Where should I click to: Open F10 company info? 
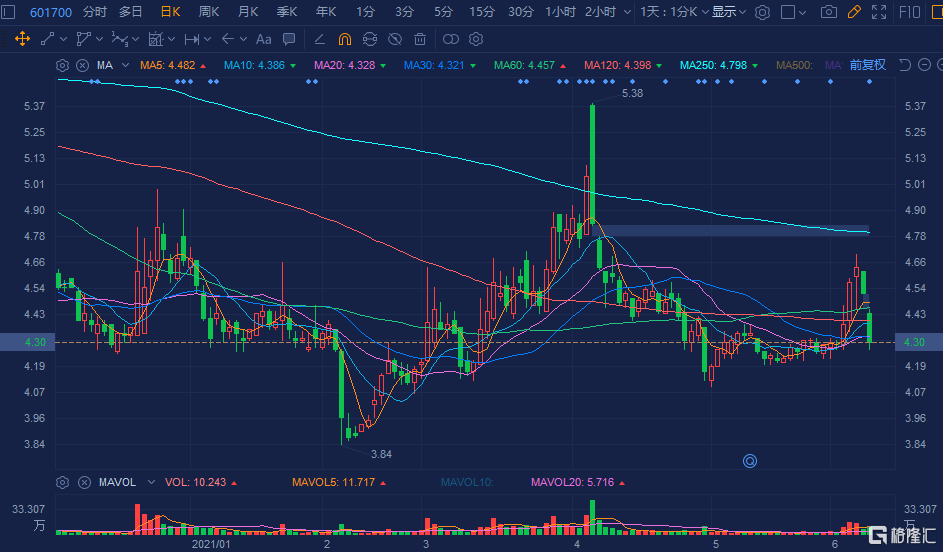pyautogui.click(x=910, y=12)
